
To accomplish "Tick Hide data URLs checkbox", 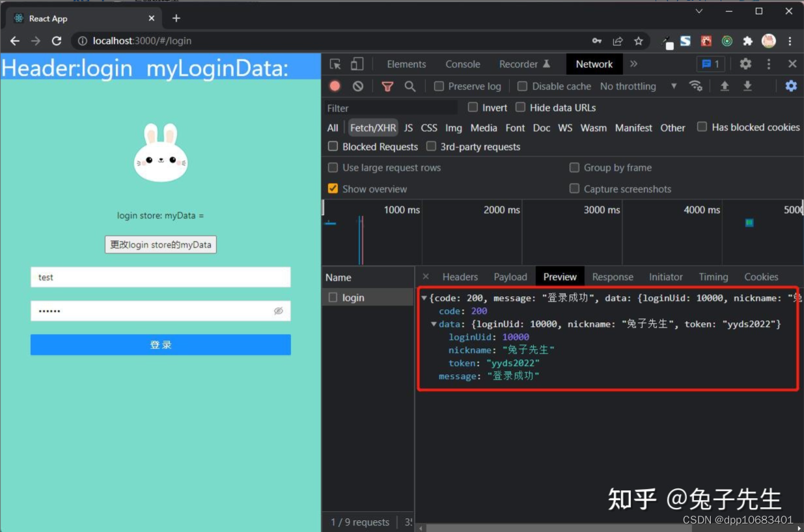I will pyautogui.click(x=520, y=107).
